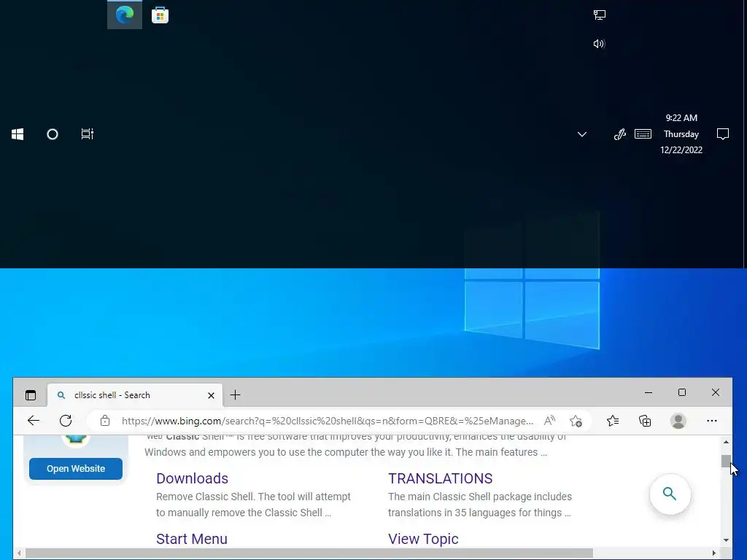Open the Windows Start menu
Screen dimensions: 747x560
point(18,134)
